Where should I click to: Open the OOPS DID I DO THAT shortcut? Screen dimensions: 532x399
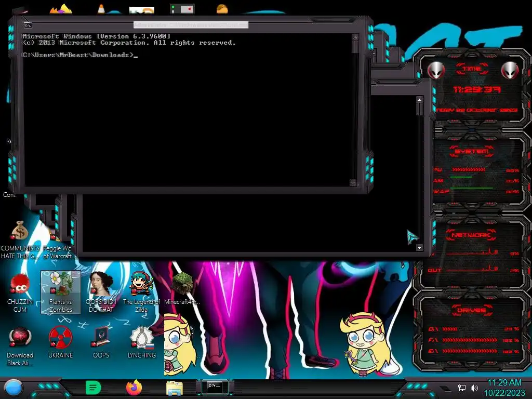(101, 292)
